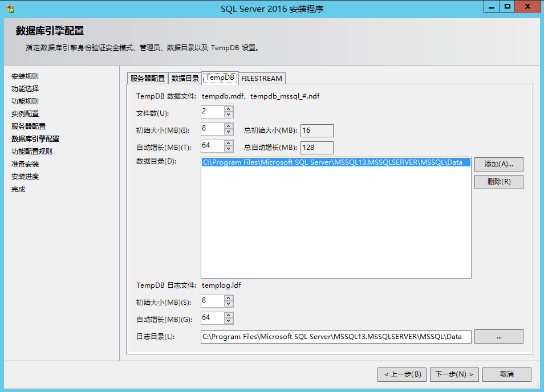Switch to the 数据目录 tab
The height and width of the screenshot is (392, 544).
point(185,78)
